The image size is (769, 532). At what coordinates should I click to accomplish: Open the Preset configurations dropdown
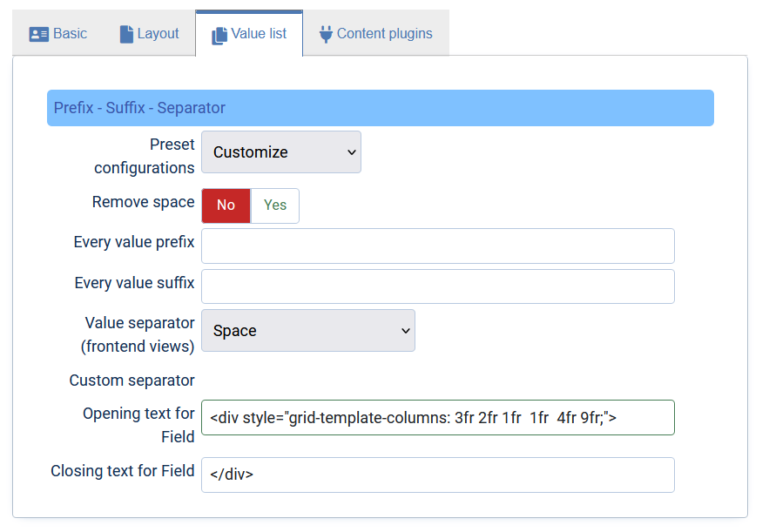pyautogui.click(x=281, y=152)
